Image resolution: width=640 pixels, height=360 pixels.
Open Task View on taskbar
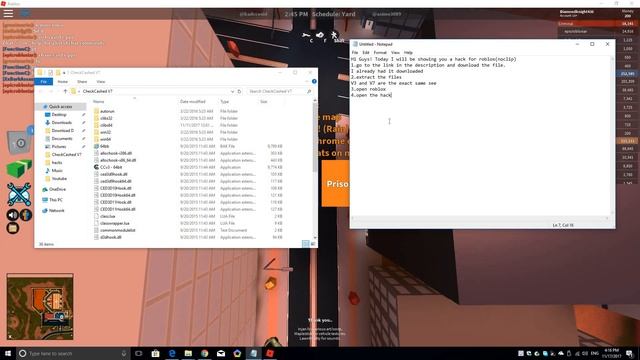[139, 353]
